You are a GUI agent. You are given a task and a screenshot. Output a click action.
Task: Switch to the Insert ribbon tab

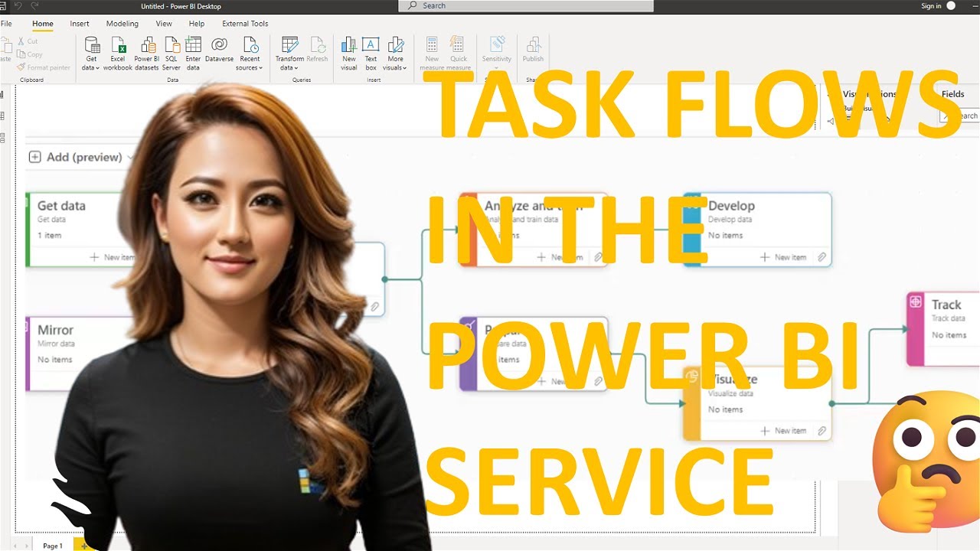pos(80,24)
